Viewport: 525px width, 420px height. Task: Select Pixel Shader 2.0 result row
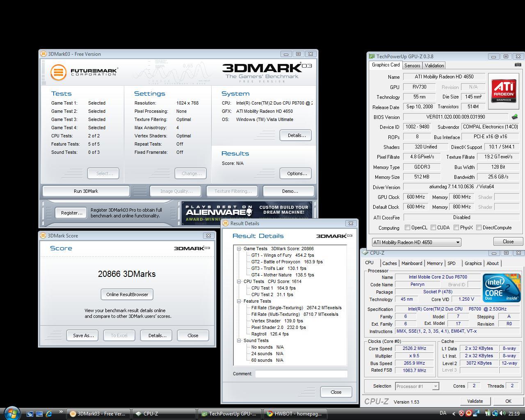point(278,327)
